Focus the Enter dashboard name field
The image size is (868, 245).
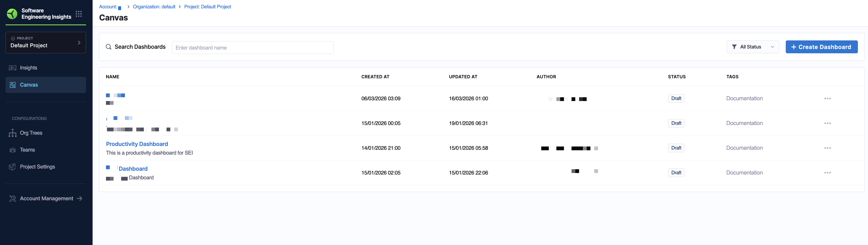[x=252, y=47]
